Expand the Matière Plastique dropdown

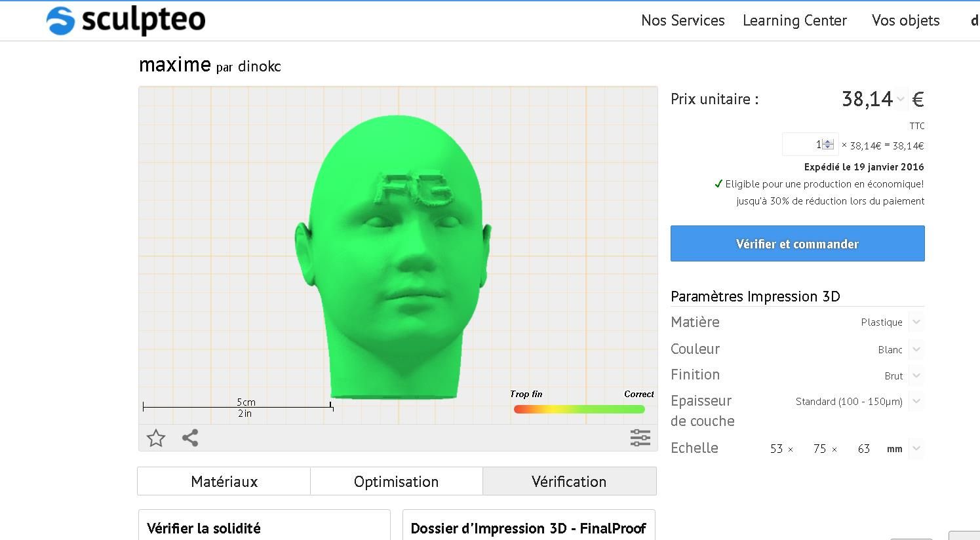tap(916, 322)
